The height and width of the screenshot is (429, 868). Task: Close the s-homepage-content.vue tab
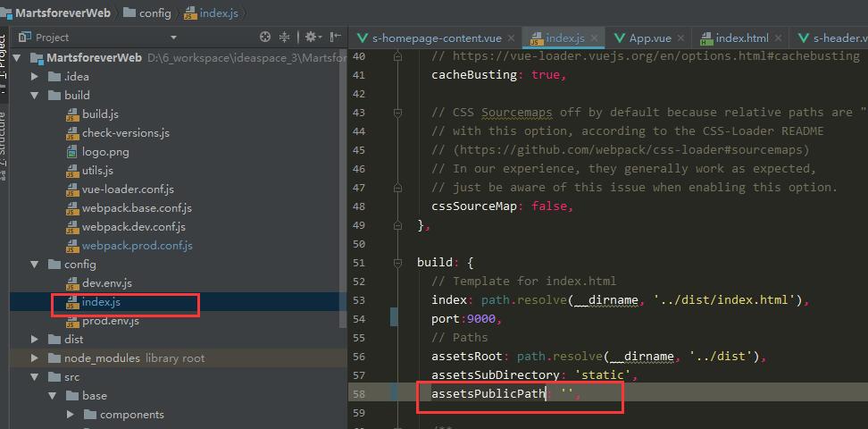pyautogui.click(x=511, y=38)
